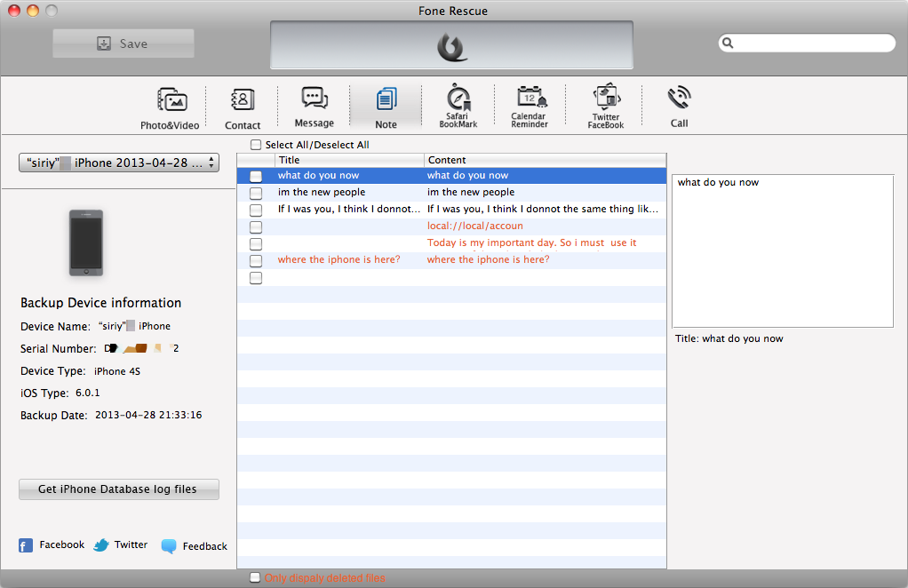Click the Twitter bird icon
Screen dimensions: 908x588
pos(101,545)
